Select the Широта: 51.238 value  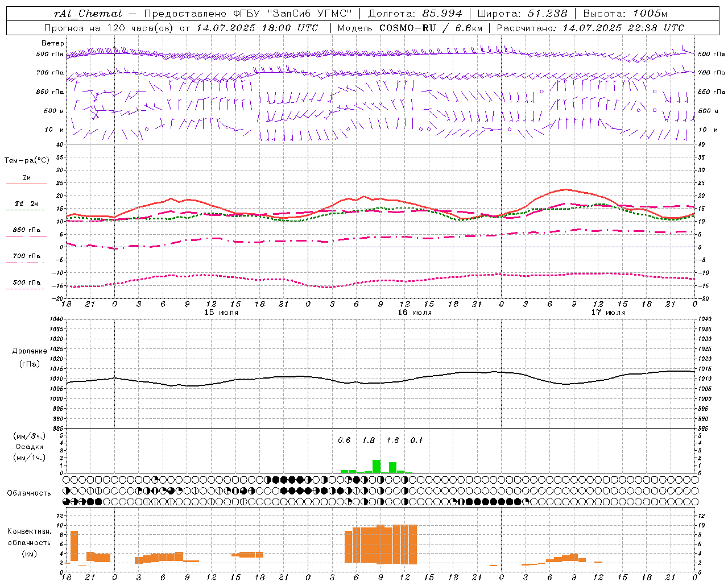(x=522, y=14)
